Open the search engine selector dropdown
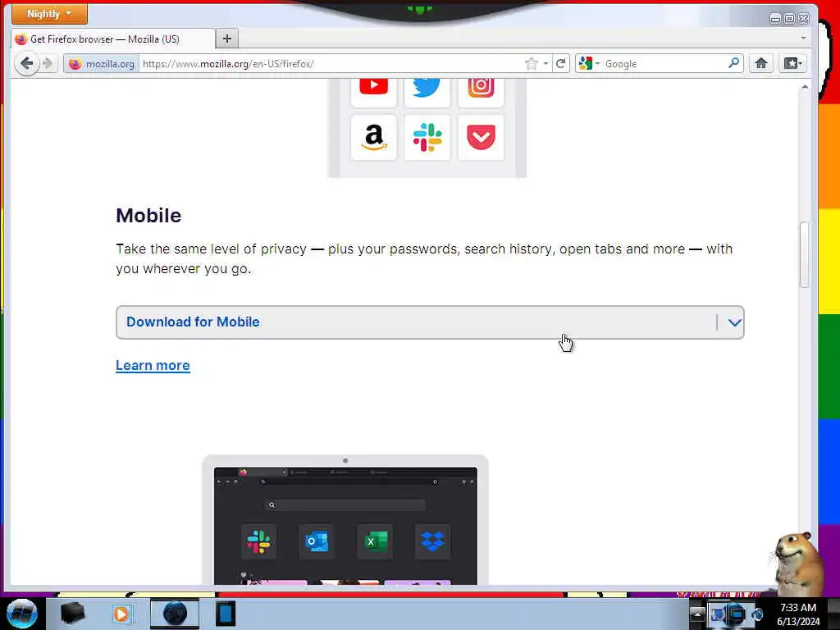This screenshot has height=630, width=840. coord(589,64)
